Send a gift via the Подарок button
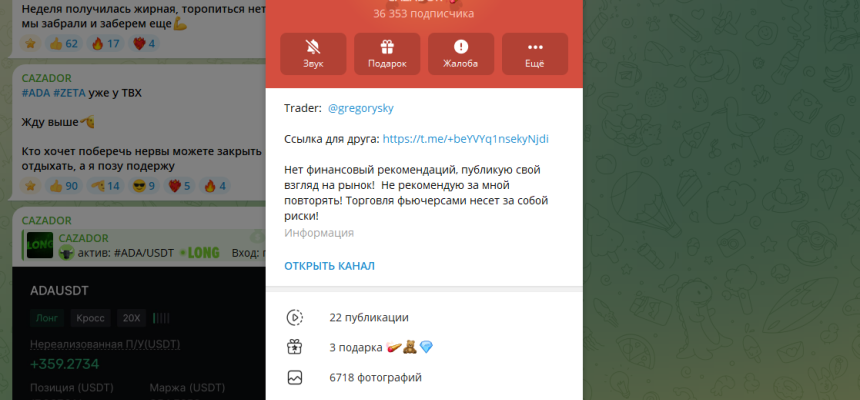860x400 pixels. (387, 54)
